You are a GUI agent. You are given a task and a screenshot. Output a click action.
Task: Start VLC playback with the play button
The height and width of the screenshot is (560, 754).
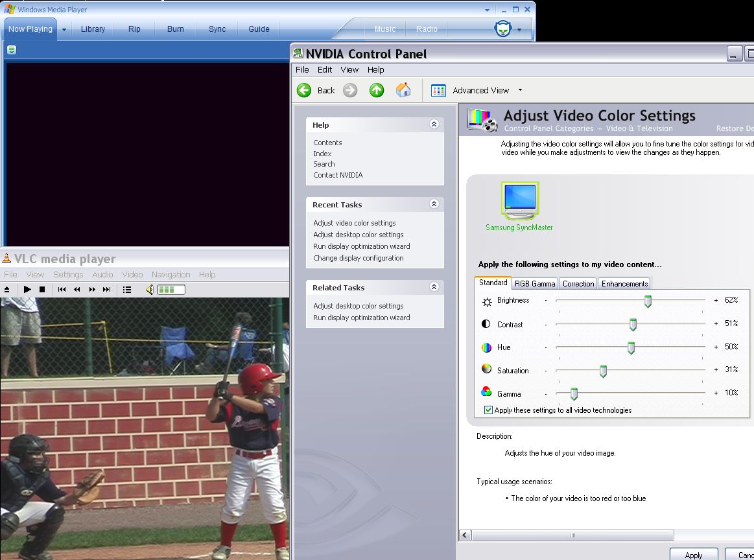point(27,289)
